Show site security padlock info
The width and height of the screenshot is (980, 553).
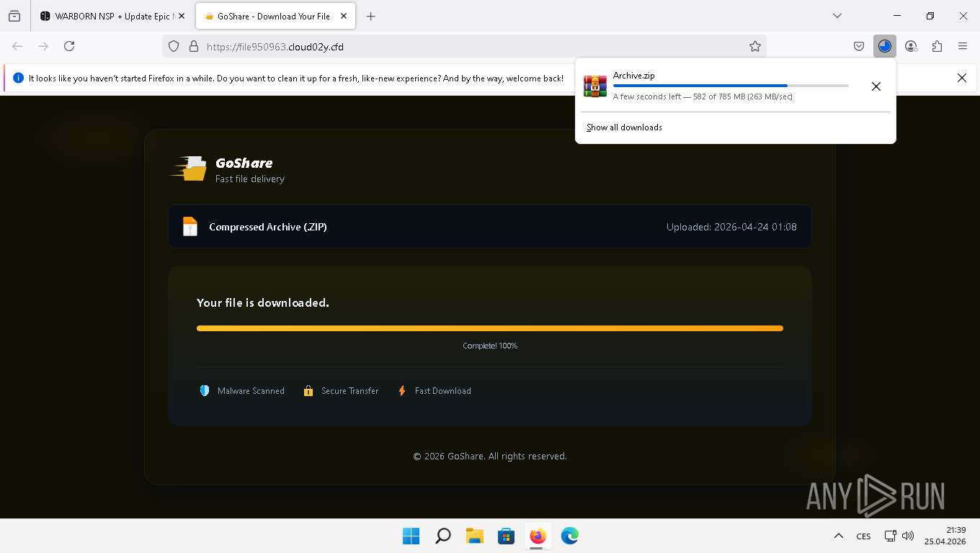pyautogui.click(x=193, y=46)
